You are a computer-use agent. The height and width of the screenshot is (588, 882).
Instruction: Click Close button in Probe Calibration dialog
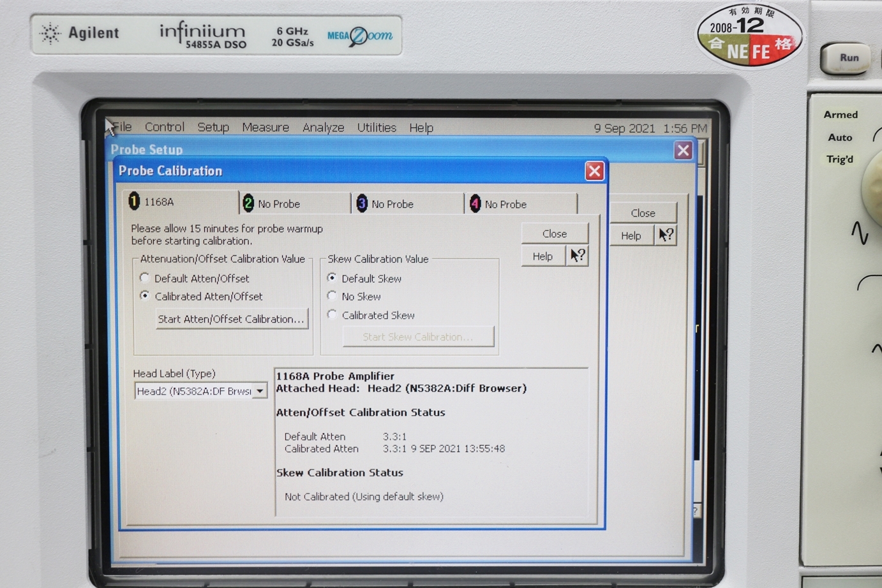tap(555, 233)
